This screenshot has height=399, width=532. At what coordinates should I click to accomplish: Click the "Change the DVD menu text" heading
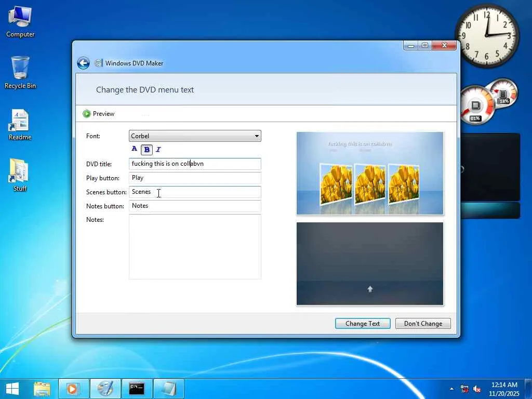pyautogui.click(x=145, y=89)
